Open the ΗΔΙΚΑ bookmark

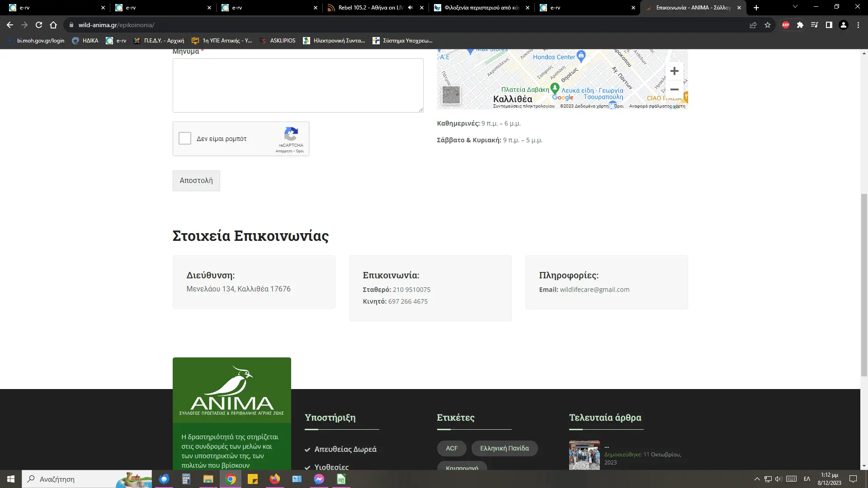(x=85, y=41)
